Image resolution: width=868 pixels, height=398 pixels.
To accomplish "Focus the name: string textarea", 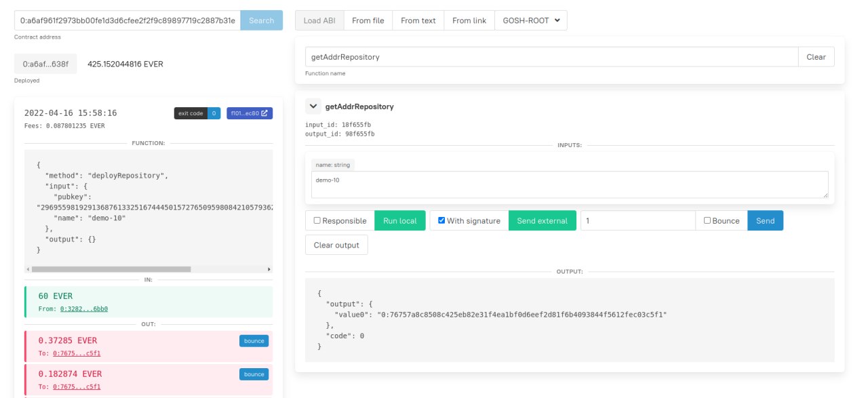I will coord(570,184).
